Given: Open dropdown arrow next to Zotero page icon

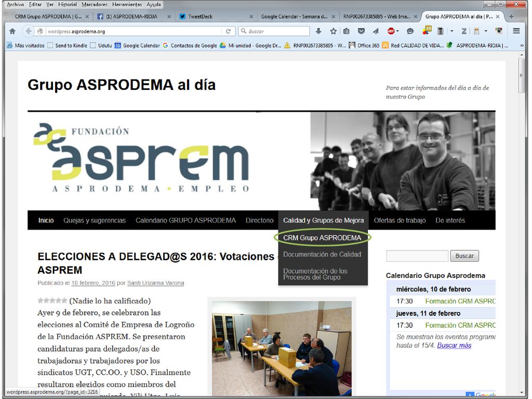Looking at the screenshot, I should (486, 31).
